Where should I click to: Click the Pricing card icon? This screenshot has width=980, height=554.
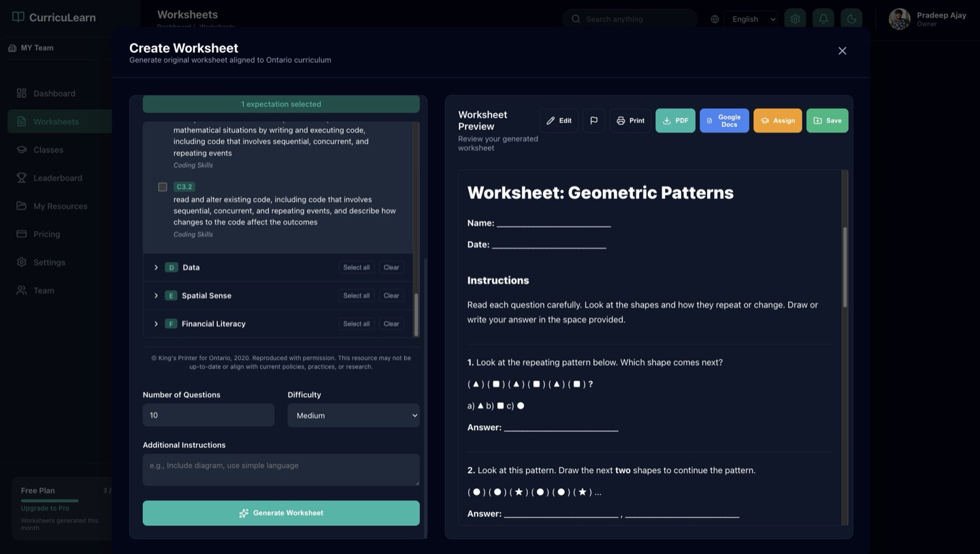[x=22, y=234]
